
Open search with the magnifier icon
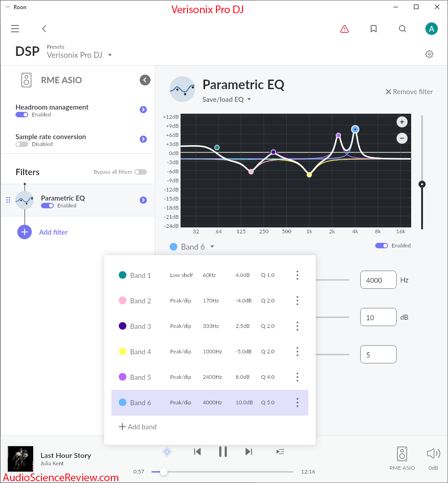(403, 29)
